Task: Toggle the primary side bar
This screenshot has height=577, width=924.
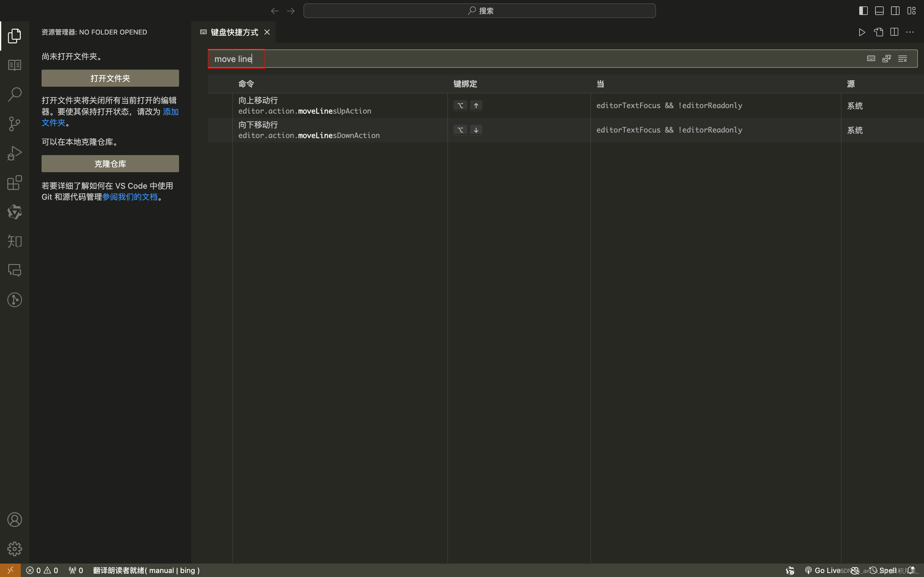Action: tap(863, 11)
